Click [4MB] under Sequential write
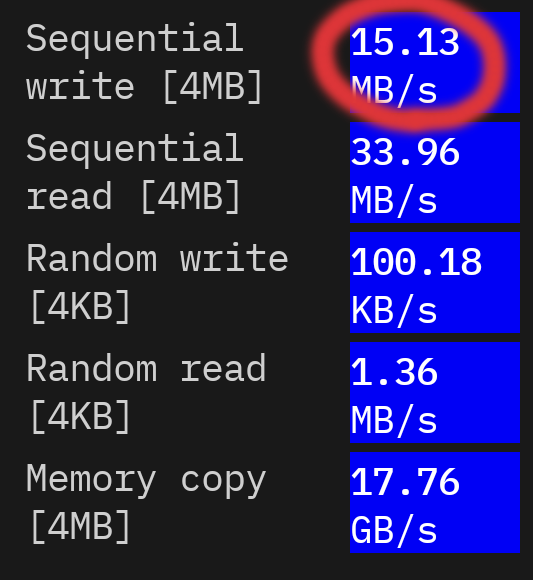Image resolution: width=533 pixels, height=580 pixels. (212, 87)
